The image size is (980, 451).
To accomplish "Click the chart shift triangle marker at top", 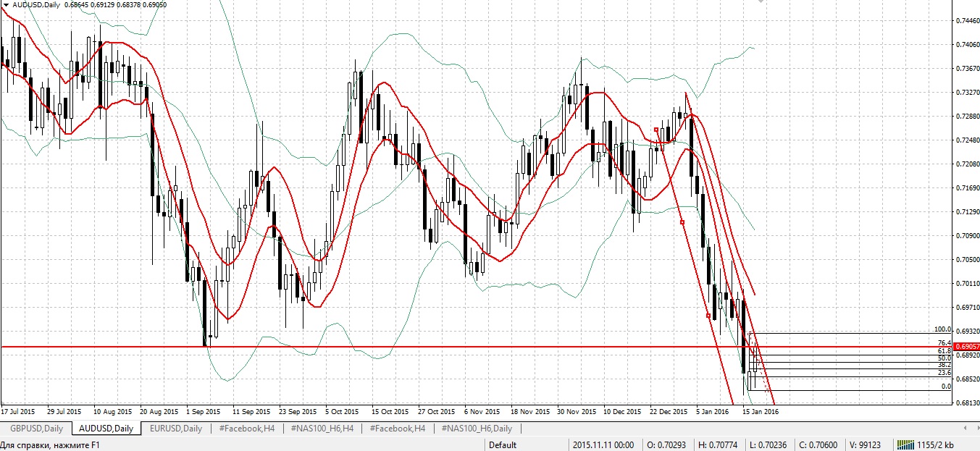I will (x=761, y=3).
